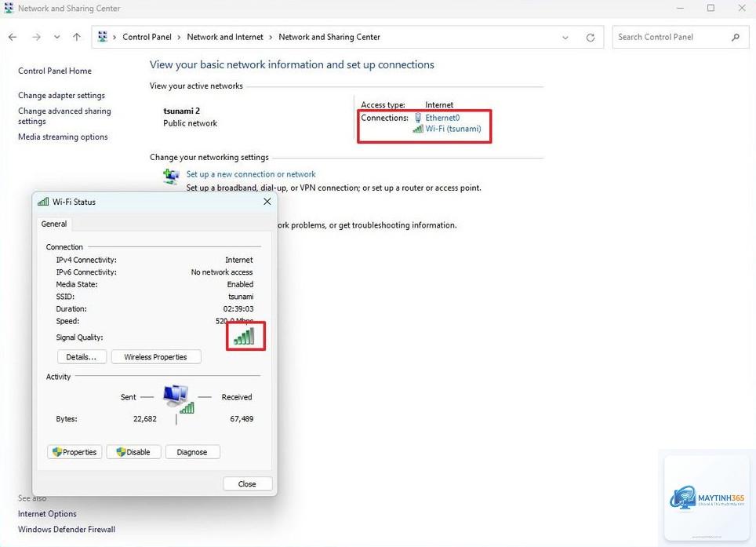Click the Forward navigation arrow
Viewport: 756px width, 547px height.
pos(36,37)
